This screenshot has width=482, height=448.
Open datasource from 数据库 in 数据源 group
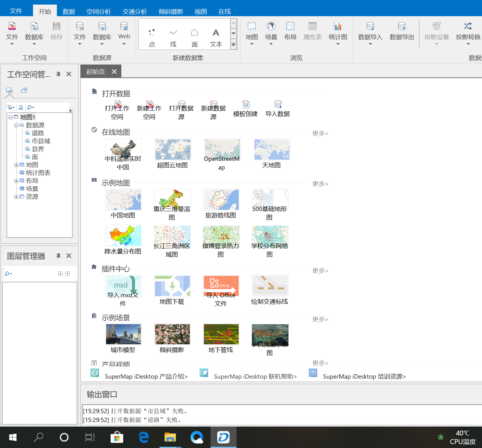pos(102,33)
